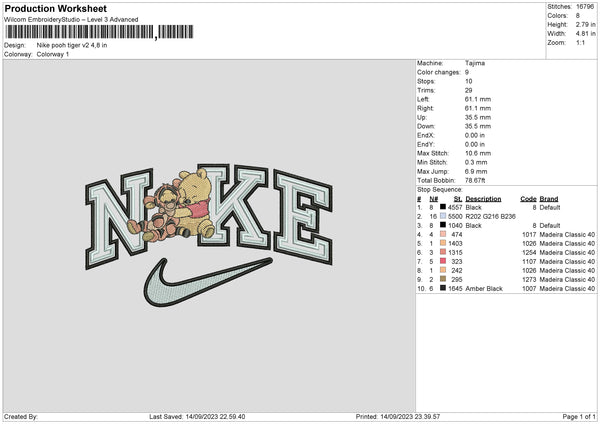Click the swatch beside stitch count 242
Image resolution: width=600 pixels, height=424 pixels.
(443, 270)
